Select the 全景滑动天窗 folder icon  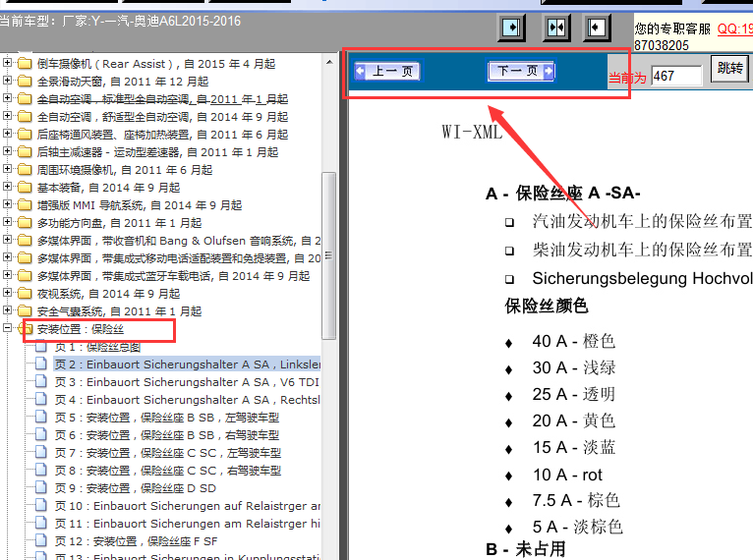coord(25,82)
